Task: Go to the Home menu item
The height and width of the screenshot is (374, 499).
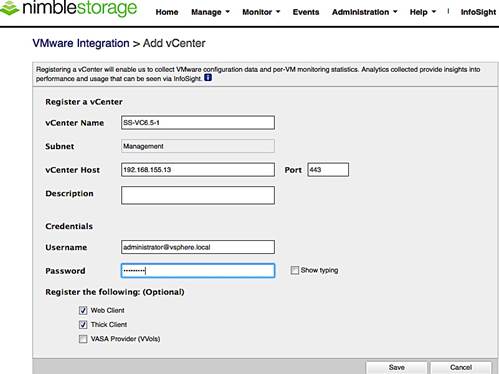Action: [x=167, y=12]
